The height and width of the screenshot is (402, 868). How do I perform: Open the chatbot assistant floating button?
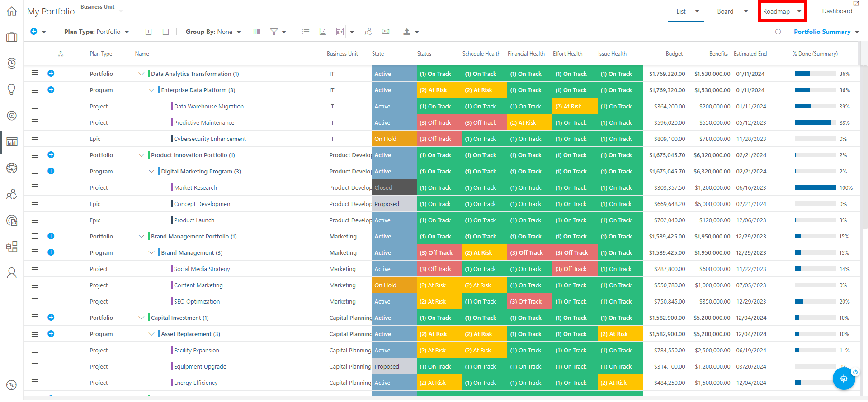[844, 379]
